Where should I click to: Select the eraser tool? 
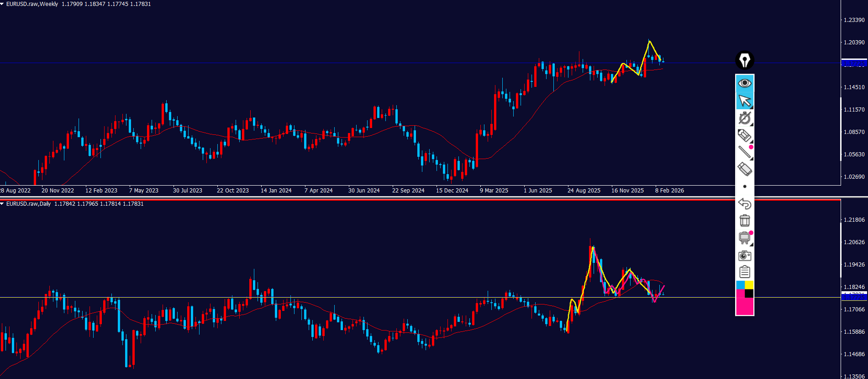click(744, 169)
